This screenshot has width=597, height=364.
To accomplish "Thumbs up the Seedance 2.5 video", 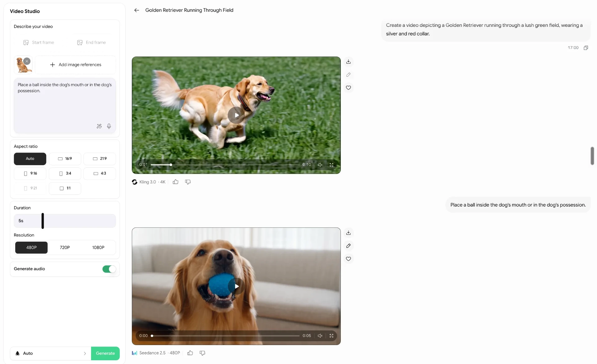I will point(190,353).
